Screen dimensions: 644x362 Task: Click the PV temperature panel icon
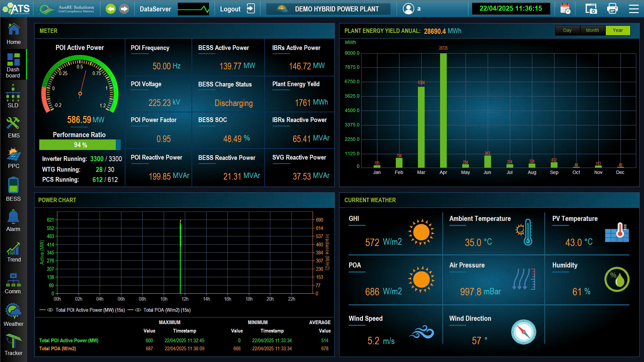[x=617, y=232]
